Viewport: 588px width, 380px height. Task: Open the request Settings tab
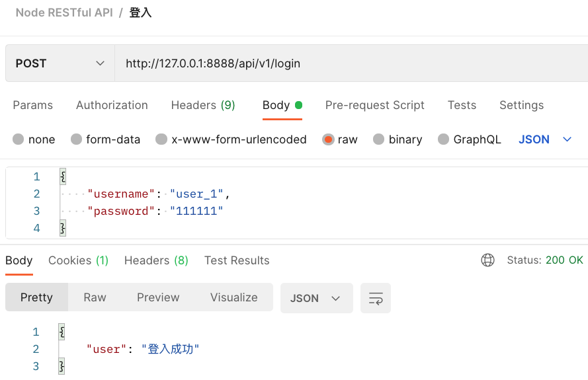pyautogui.click(x=522, y=105)
